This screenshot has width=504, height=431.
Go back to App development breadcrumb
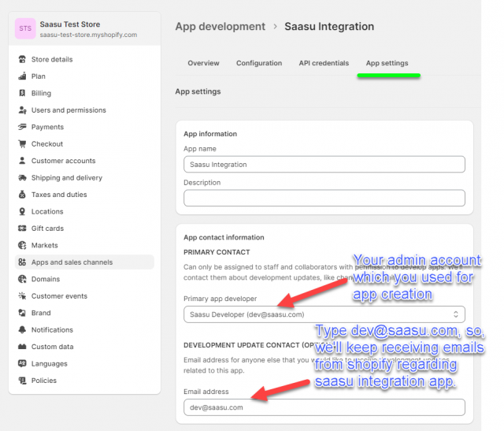point(220,26)
